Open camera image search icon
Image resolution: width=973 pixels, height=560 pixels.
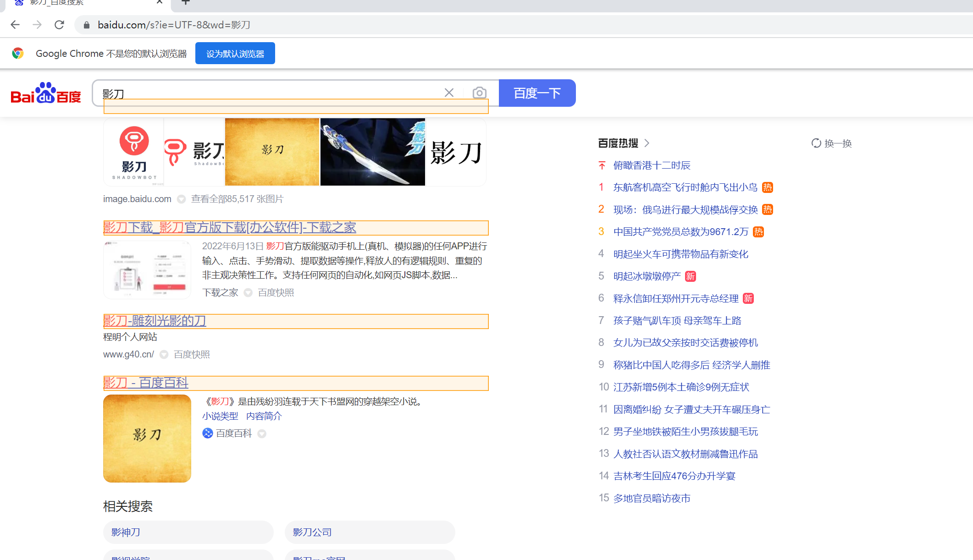point(479,93)
